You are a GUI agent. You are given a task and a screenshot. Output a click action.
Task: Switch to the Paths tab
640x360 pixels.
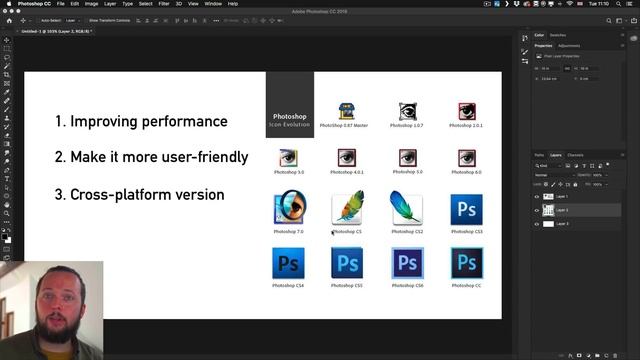539,155
